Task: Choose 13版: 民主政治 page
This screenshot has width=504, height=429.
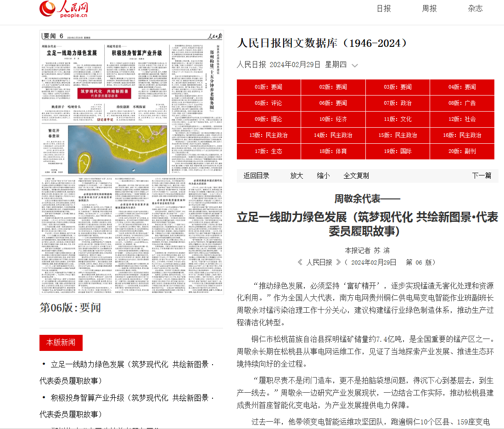Action: coord(269,135)
